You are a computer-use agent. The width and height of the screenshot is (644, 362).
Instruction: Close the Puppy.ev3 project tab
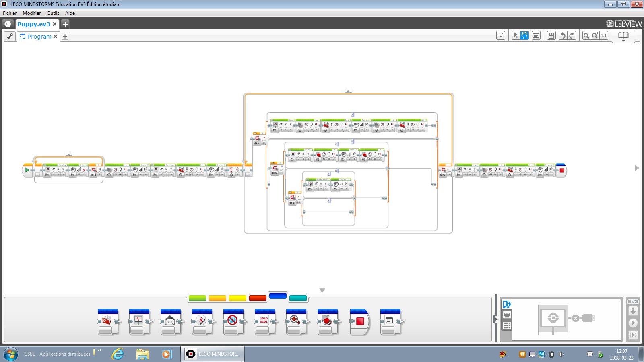[x=55, y=24]
